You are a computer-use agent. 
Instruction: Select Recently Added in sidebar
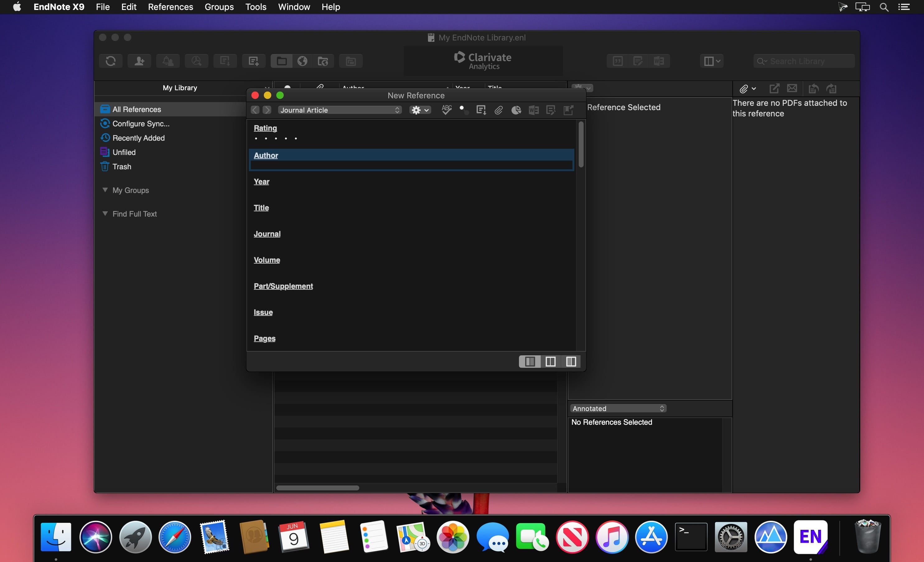point(138,138)
